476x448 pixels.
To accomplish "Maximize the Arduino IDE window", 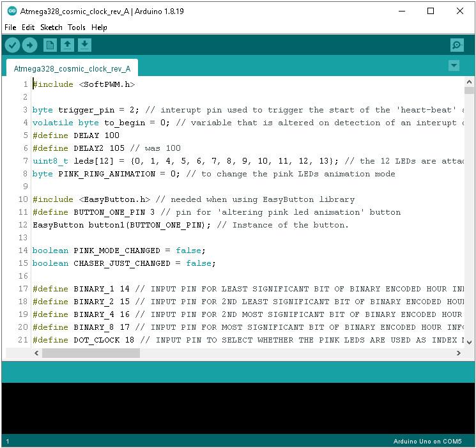I will click(431, 12).
